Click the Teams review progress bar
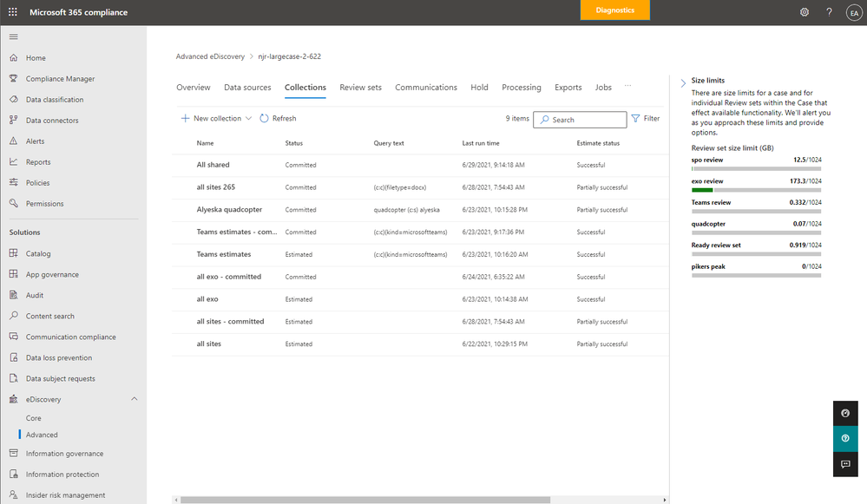 pyautogui.click(x=756, y=211)
